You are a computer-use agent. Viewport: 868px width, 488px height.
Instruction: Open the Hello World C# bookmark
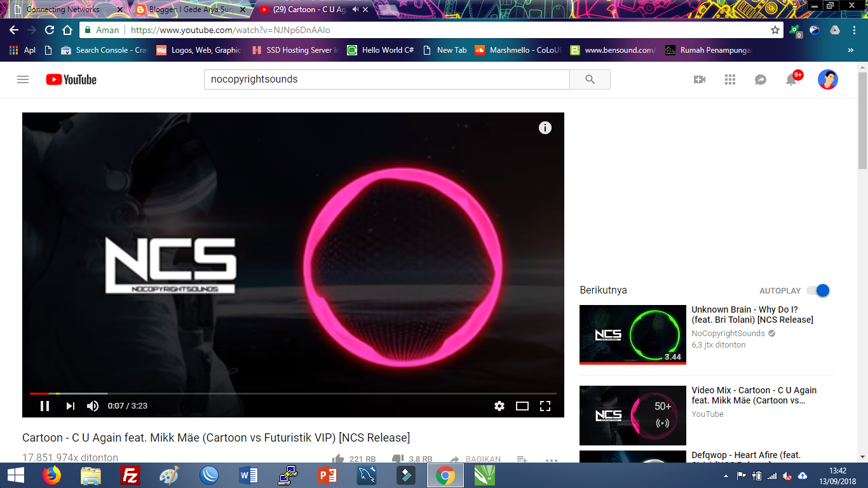(x=381, y=50)
